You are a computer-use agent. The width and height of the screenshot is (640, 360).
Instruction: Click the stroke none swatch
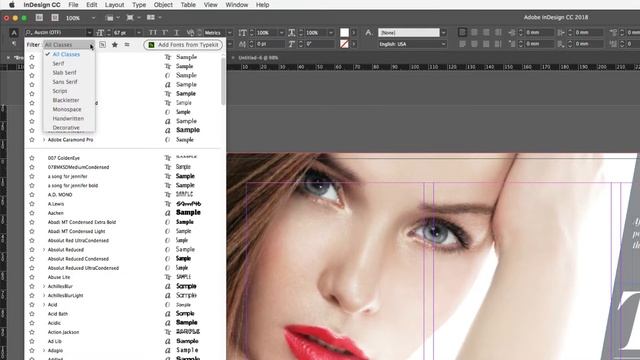[x=344, y=44]
